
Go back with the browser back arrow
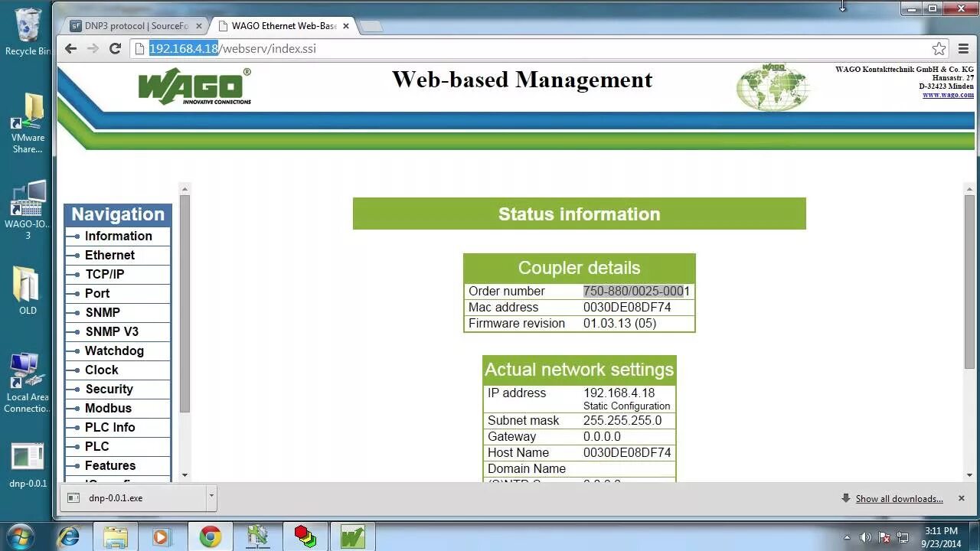[x=70, y=48]
